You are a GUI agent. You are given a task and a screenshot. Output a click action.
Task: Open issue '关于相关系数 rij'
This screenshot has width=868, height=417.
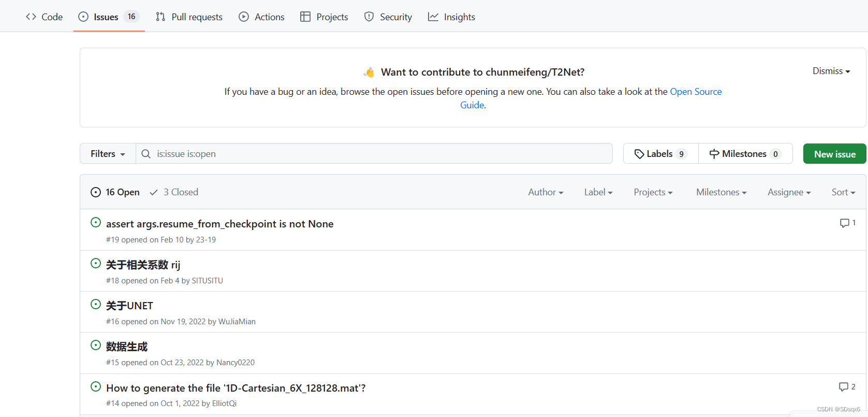pyautogui.click(x=143, y=265)
